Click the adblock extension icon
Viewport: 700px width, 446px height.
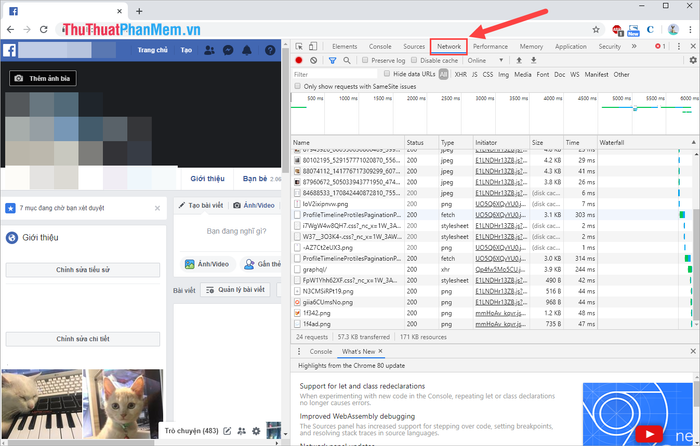click(x=618, y=30)
